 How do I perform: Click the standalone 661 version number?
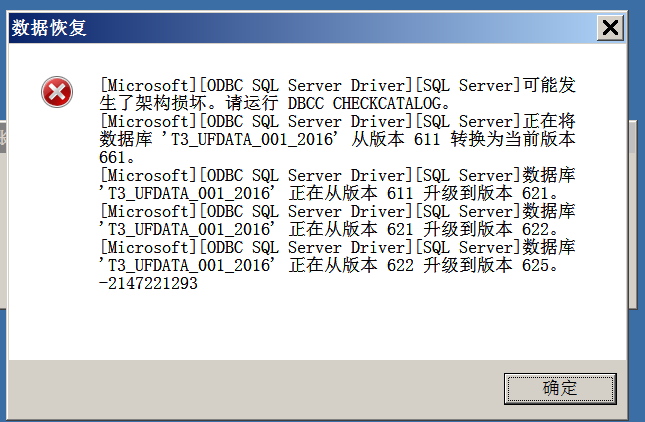tap(112, 157)
